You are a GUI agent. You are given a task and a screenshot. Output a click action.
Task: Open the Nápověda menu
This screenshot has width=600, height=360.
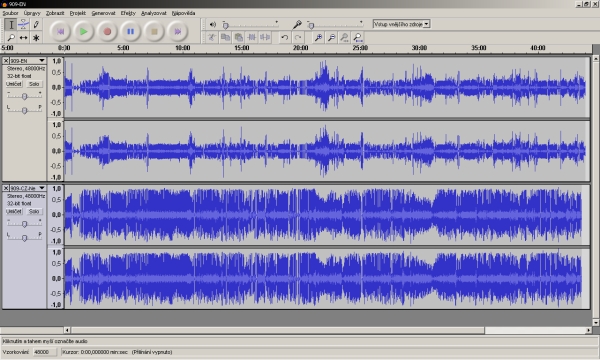click(x=183, y=13)
